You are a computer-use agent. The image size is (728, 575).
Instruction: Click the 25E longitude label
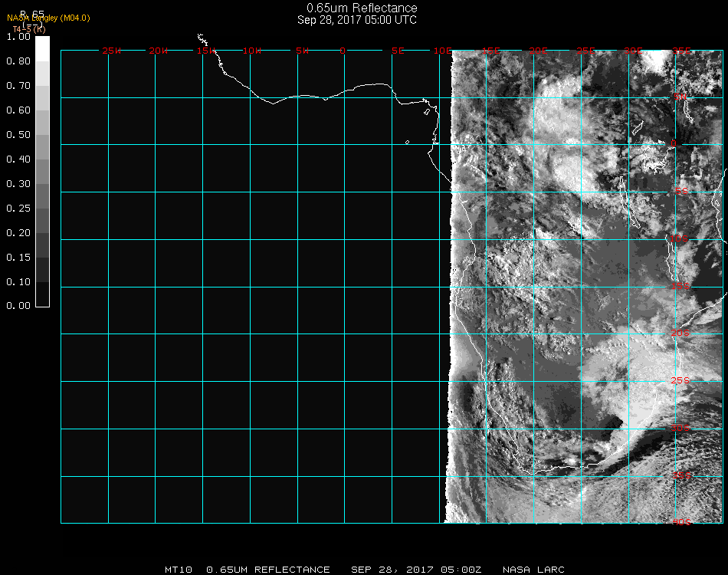tap(585, 51)
